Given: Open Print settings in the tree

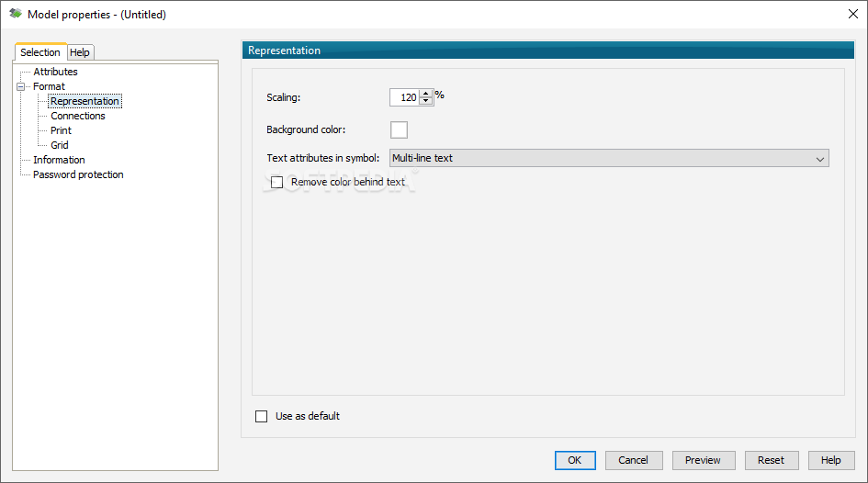Looking at the screenshot, I should [61, 130].
